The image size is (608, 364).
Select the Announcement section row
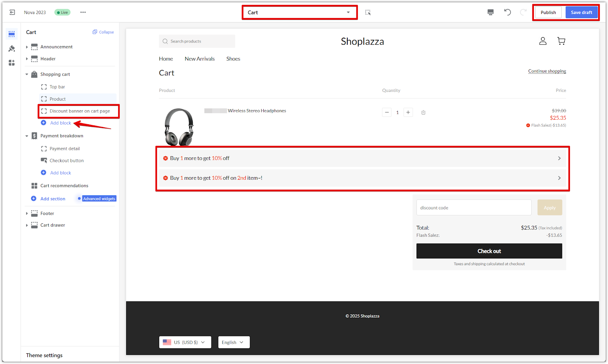pos(56,47)
